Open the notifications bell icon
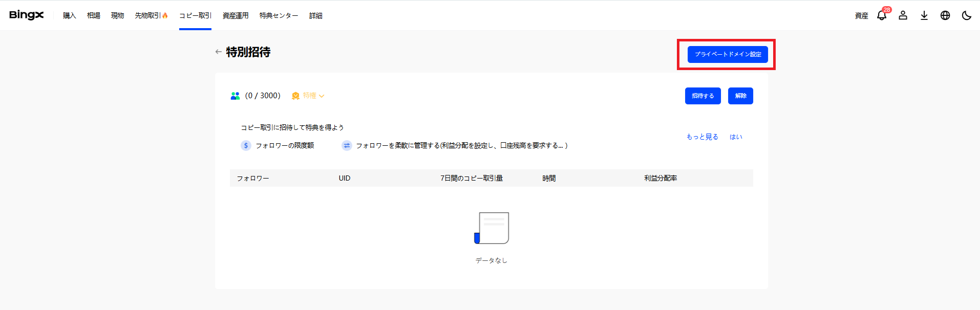Screen dimensions: 980x310 click(881, 15)
